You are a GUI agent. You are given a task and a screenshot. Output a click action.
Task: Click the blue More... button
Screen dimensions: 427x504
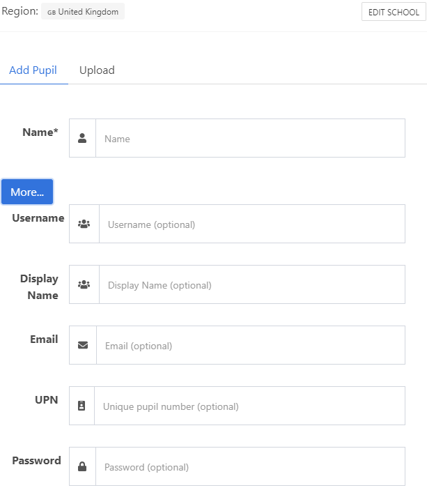(27, 192)
